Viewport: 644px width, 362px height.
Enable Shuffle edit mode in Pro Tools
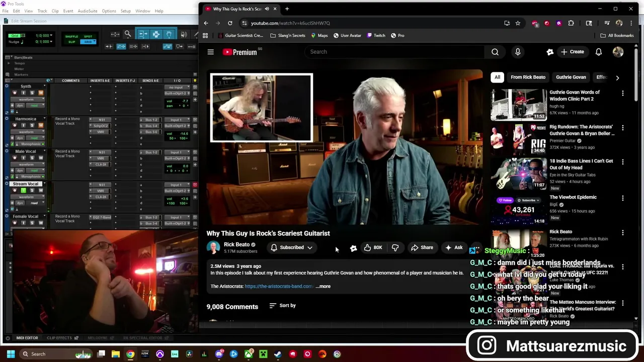[x=72, y=36]
